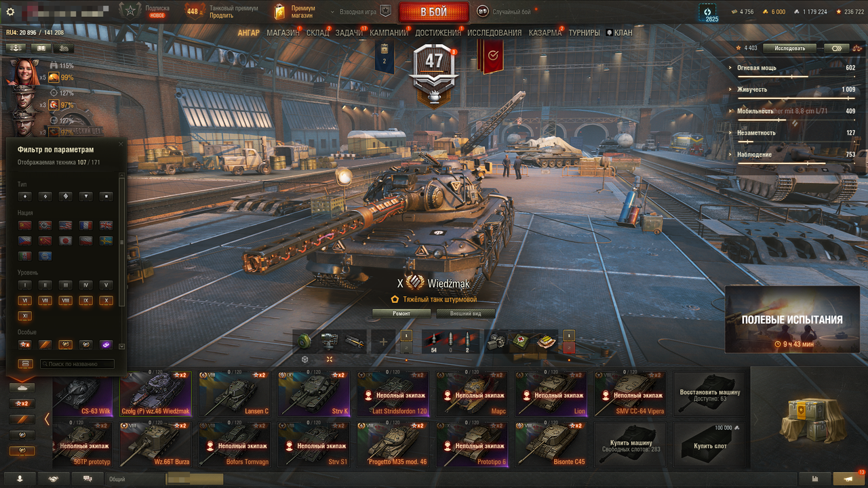Expand the random battle mode selector
This screenshot has width=868, height=488.
(506, 12)
